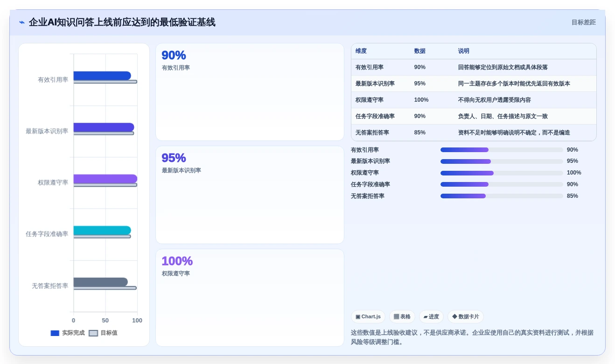Click the 无答案拒答率 y-axis label in the chart
615x364 pixels.
tap(50, 286)
